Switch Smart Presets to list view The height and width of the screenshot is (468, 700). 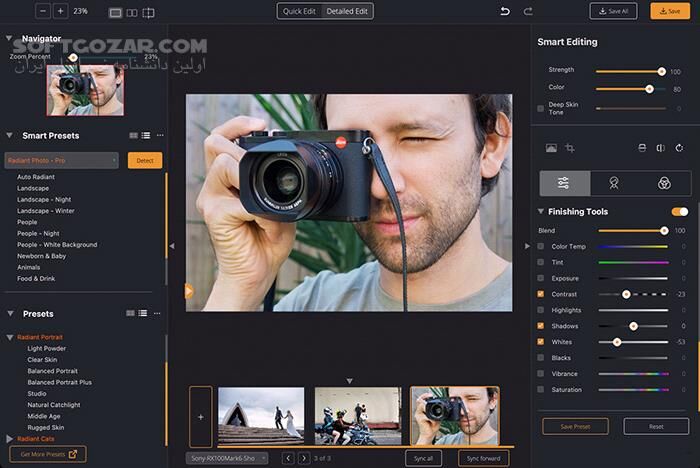pos(146,135)
